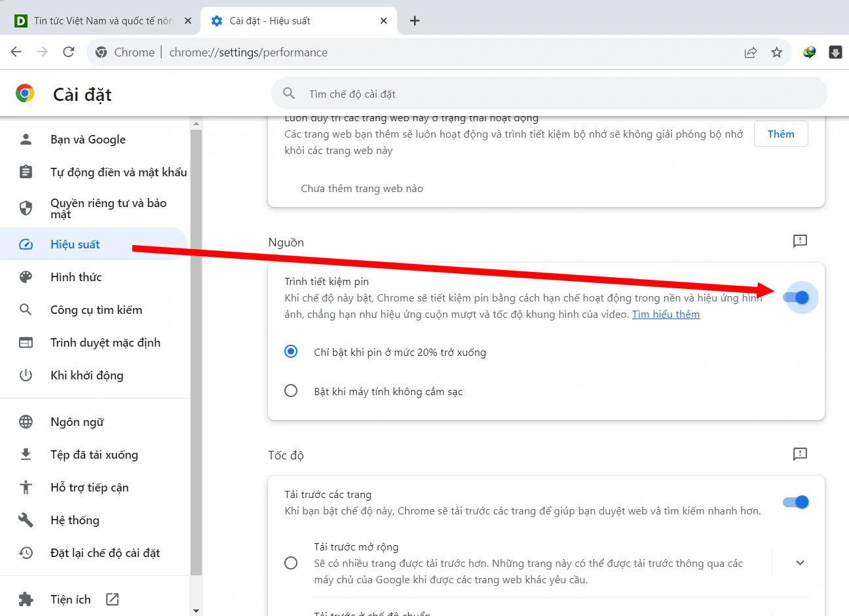Select Bật khi máy tính không cắm sạc option
This screenshot has height=616, width=849.
coord(291,391)
